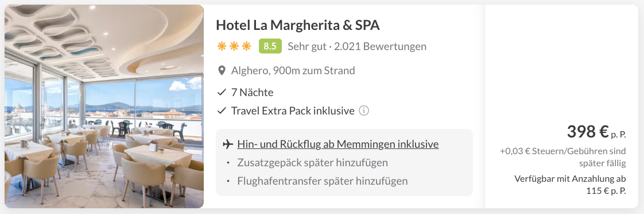Open the 2.021 Bewertungen reviews text

380,47
